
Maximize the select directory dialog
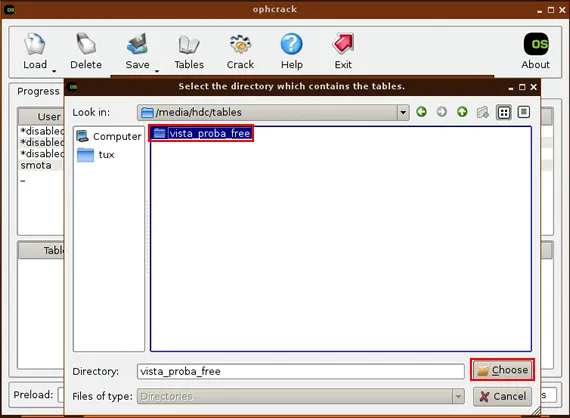[x=522, y=87]
